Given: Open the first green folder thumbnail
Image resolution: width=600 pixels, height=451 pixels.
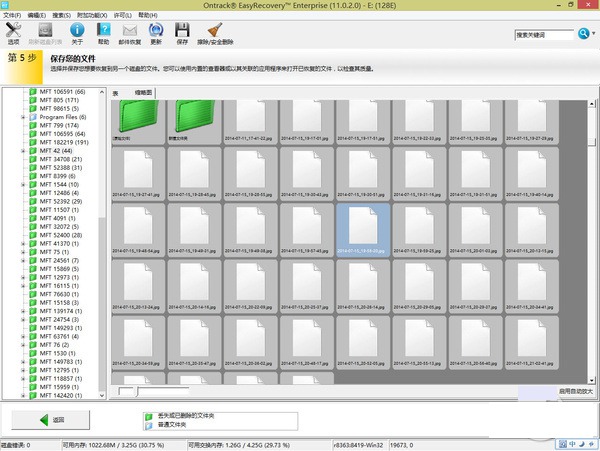Looking at the screenshot, I should coord(138,122).
